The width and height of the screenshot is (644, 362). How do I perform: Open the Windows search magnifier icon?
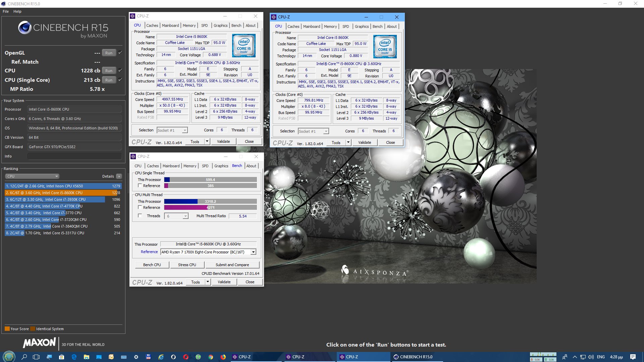pos(24,357)
